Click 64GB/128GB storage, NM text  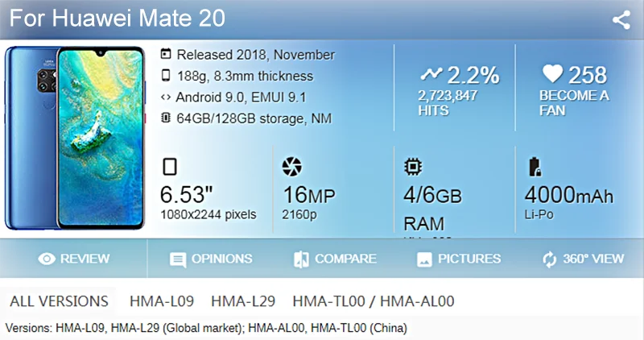(254, 118)
